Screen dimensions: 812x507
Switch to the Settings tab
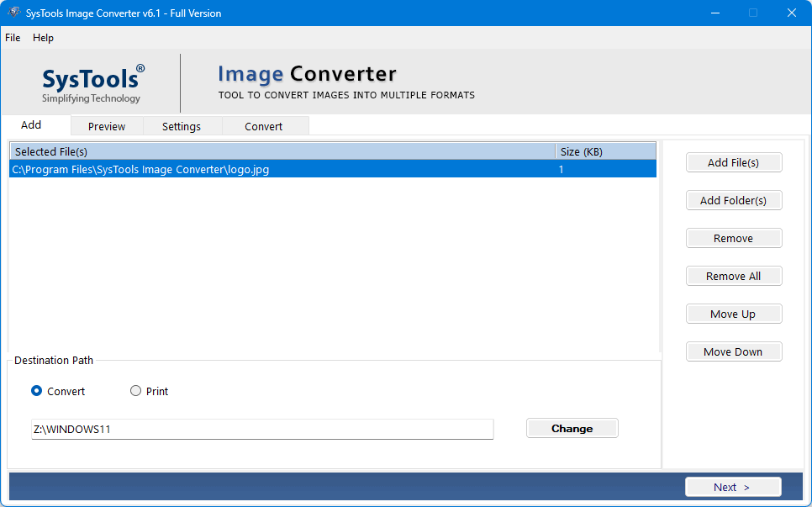click(x=182, y=126)
